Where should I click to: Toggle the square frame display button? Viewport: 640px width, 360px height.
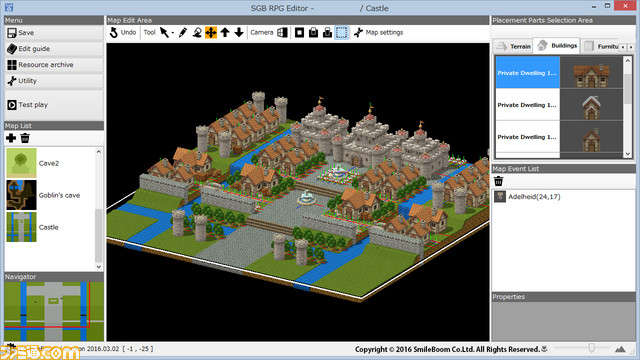click(x=299, y=32)
